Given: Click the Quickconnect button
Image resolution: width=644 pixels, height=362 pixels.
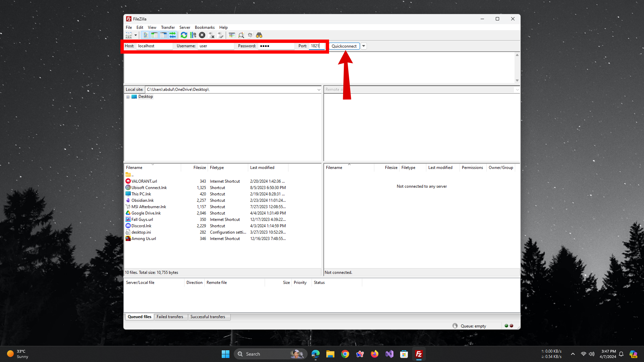Looking at the screenshot, I should (344, 46).
